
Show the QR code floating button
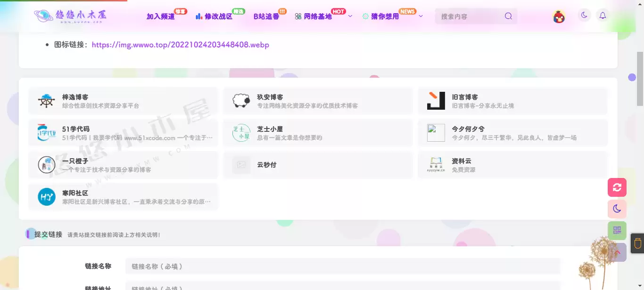(617, 230)
